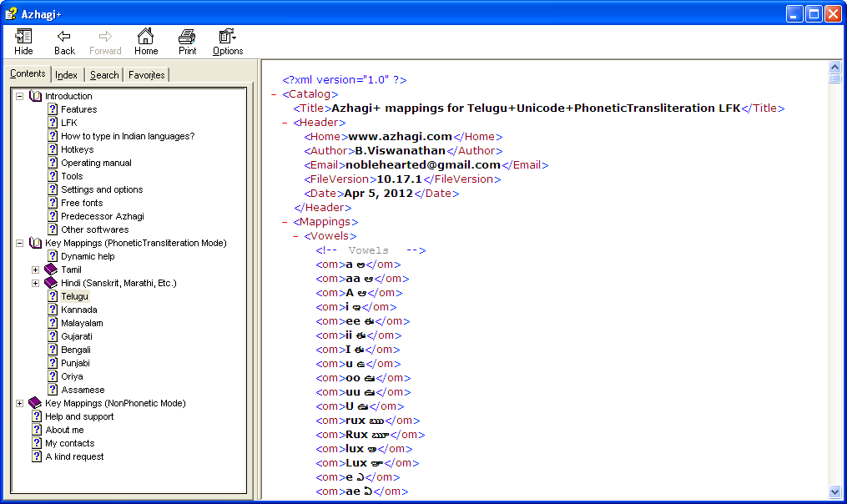Expand the Tamil tree node
The image size is (847, 504).
click(35, 270)
